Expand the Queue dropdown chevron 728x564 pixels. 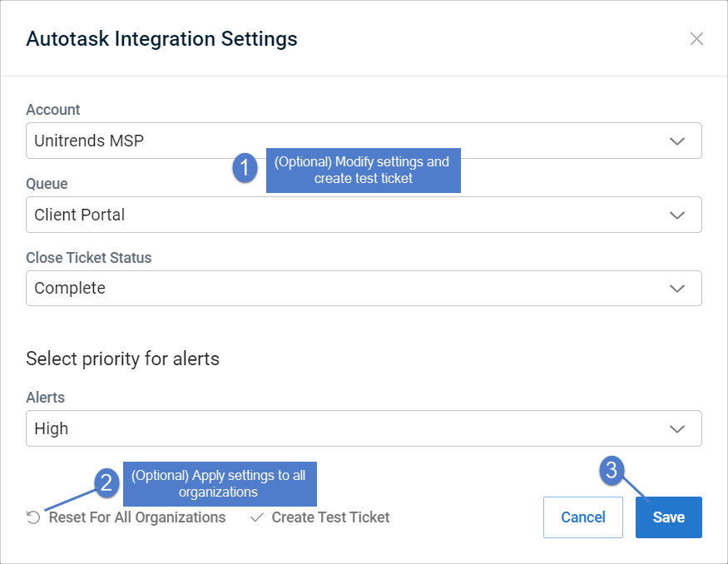coord(677,215)
